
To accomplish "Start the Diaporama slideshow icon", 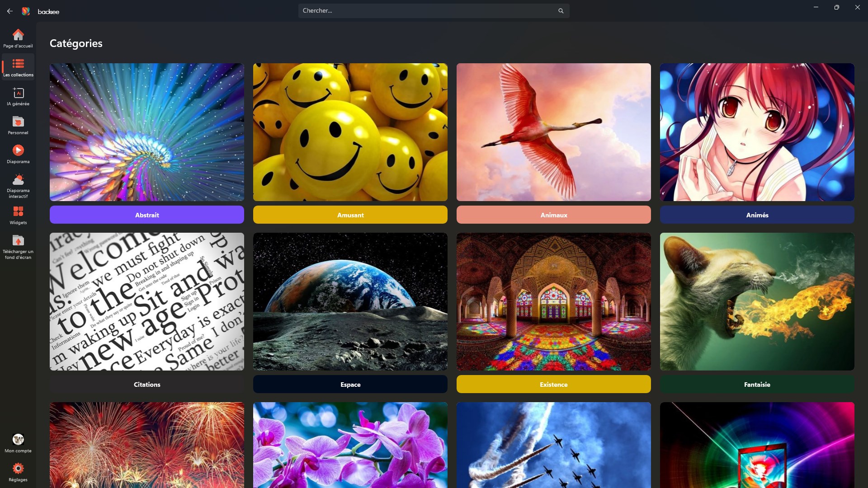I will (18, 150).
